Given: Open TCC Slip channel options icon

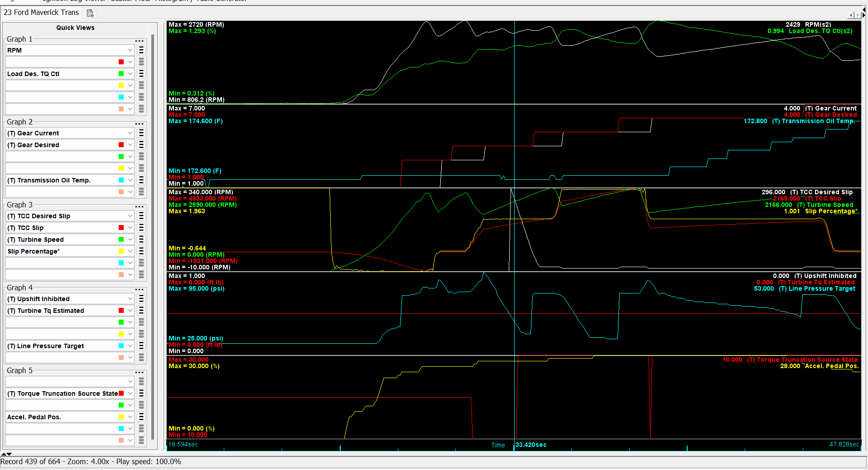Looking at the screenshot, I should coord(141,228).
